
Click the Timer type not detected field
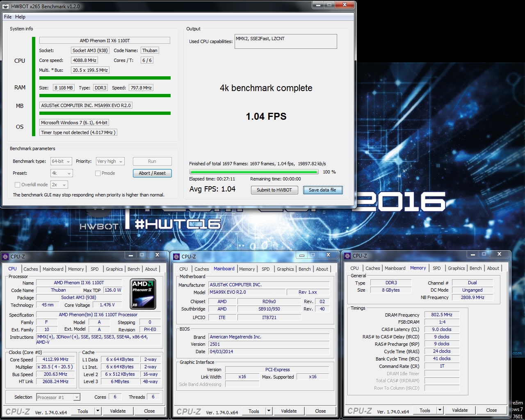78,132
